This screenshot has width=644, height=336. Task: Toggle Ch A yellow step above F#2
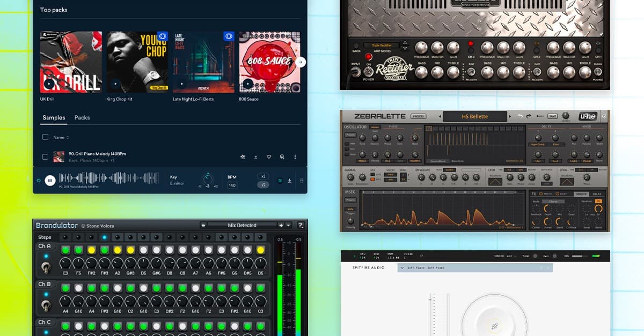91,250
